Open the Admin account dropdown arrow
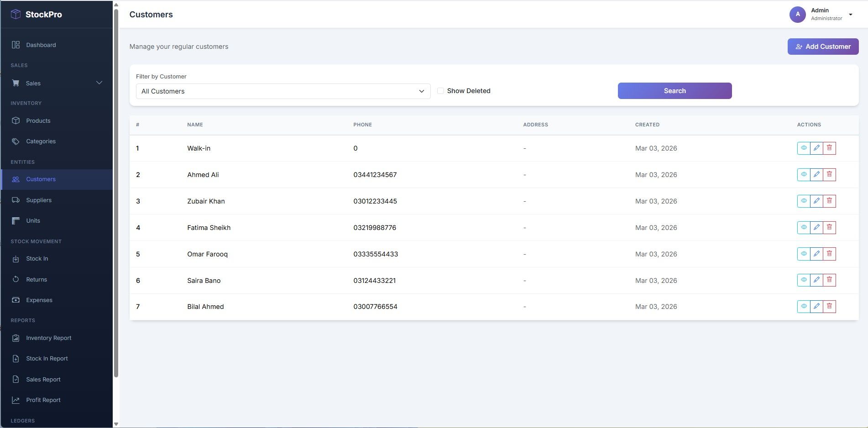The width and height of the screenshot is (868, 428). click(851, 15)
